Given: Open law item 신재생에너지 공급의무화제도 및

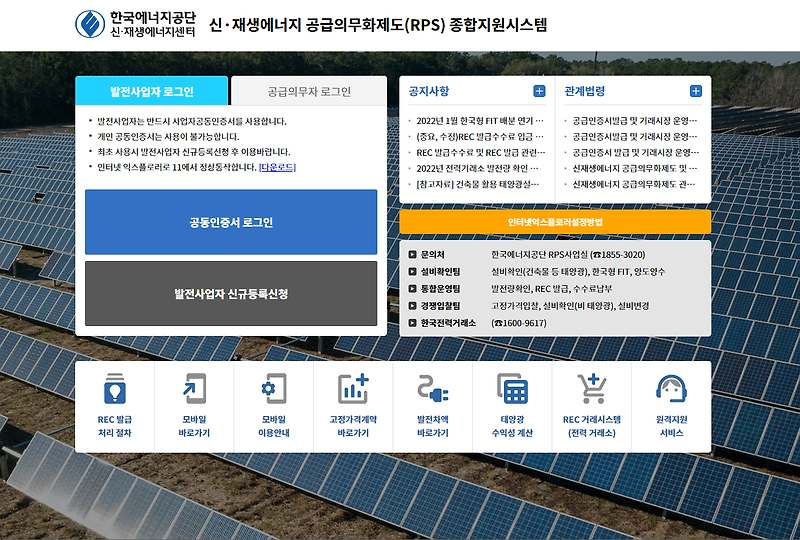Looking at the screenshot, I should pyautogui.click(x=634, y=168).
